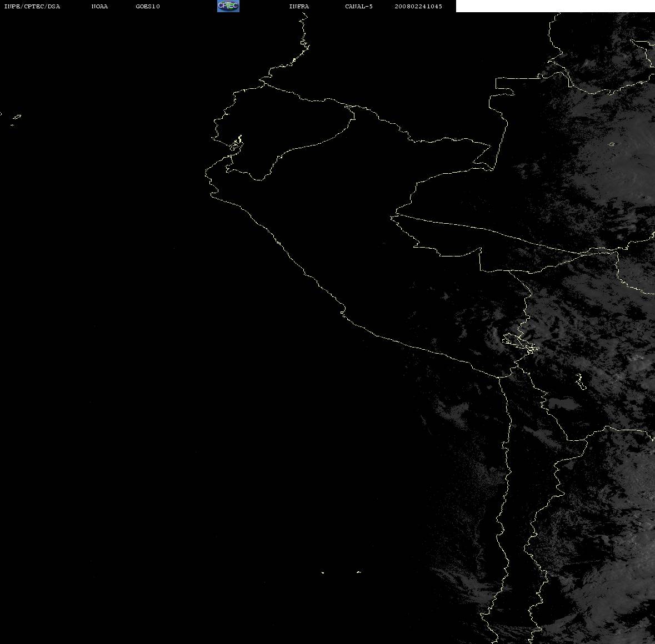Click the 200802241045 timestamp text
The image size is (655, 644).
(x=418, y=6)
